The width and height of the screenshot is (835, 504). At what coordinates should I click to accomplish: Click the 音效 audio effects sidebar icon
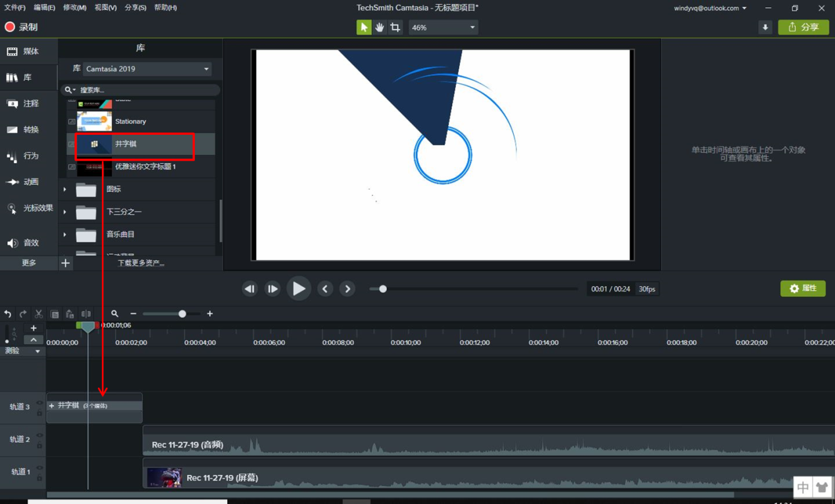pos(23,243)
